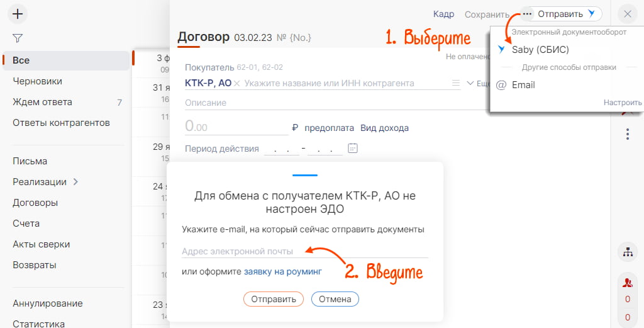Expand the Реализации section chevron
This screenshot has width=644, height=328.
(76, 182)
